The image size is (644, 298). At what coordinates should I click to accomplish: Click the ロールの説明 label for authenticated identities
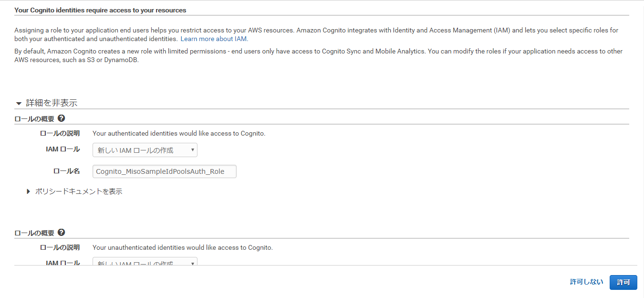point(60,133)
